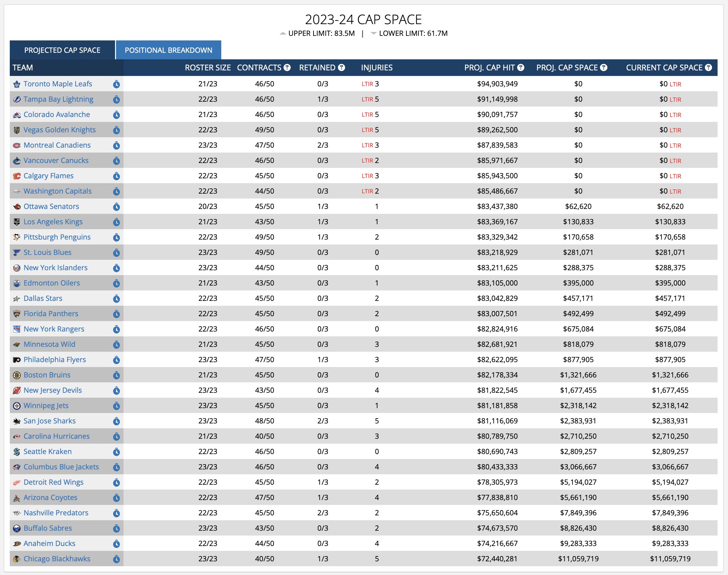Sort table by Roster Size header
728x575 pixels.
(x=208, y=68)
